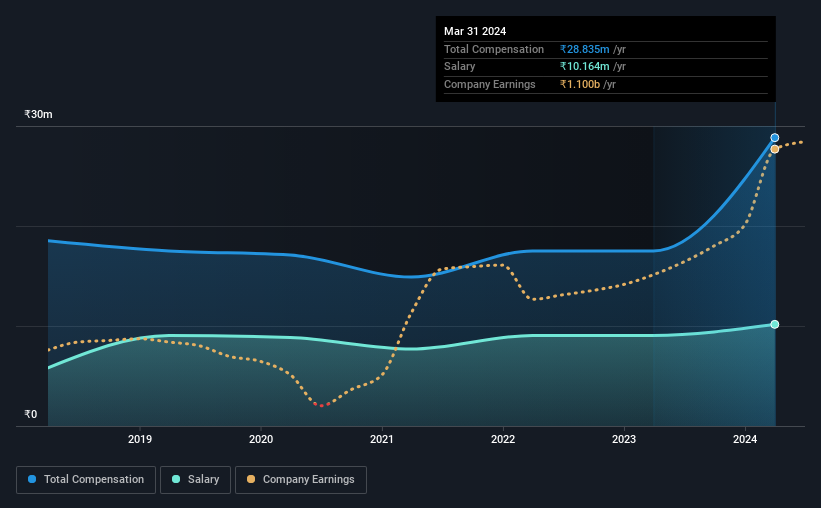This screenshot has width=821, height=508.
Task: Click the 2023 x-axis label
Action: click(x=624, y=439)
